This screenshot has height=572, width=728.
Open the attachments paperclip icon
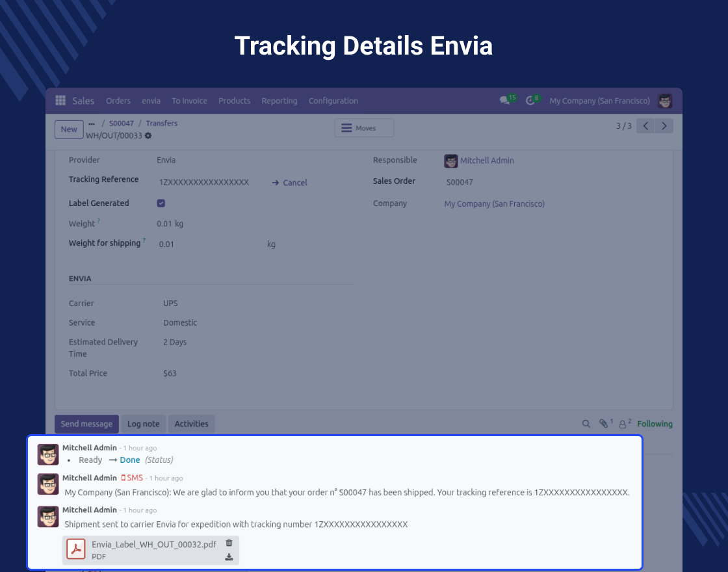pyautogui.click(x=605, y=423)
